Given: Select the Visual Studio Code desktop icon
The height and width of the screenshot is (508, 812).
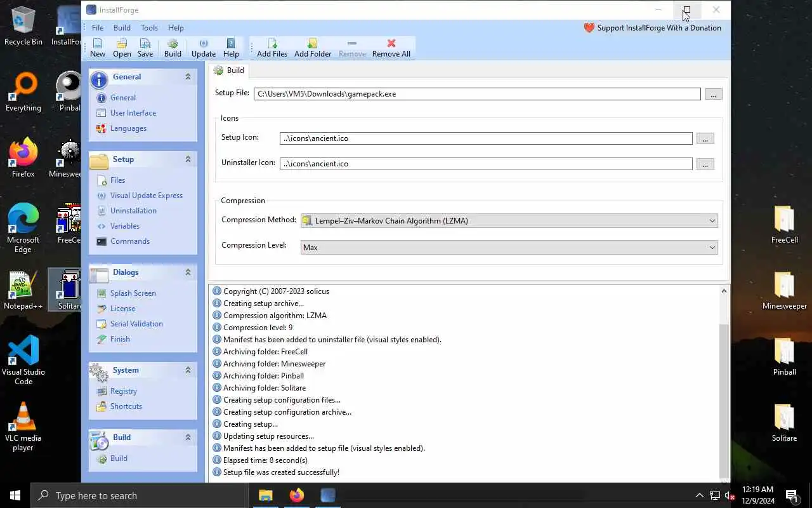Looking at the screenshot, I should click(23, 360).
